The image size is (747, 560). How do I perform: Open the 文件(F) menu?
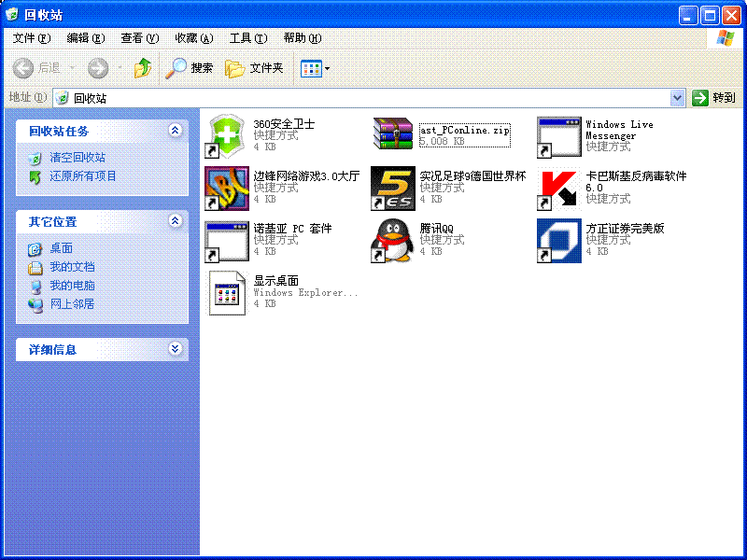coord(32,38)
